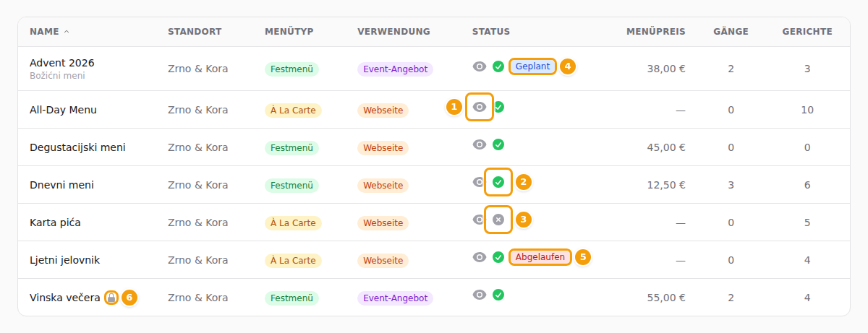Toggle visibility eye for All-Day Menu
This screenshot has width=868, height=333.
(479, 107)
